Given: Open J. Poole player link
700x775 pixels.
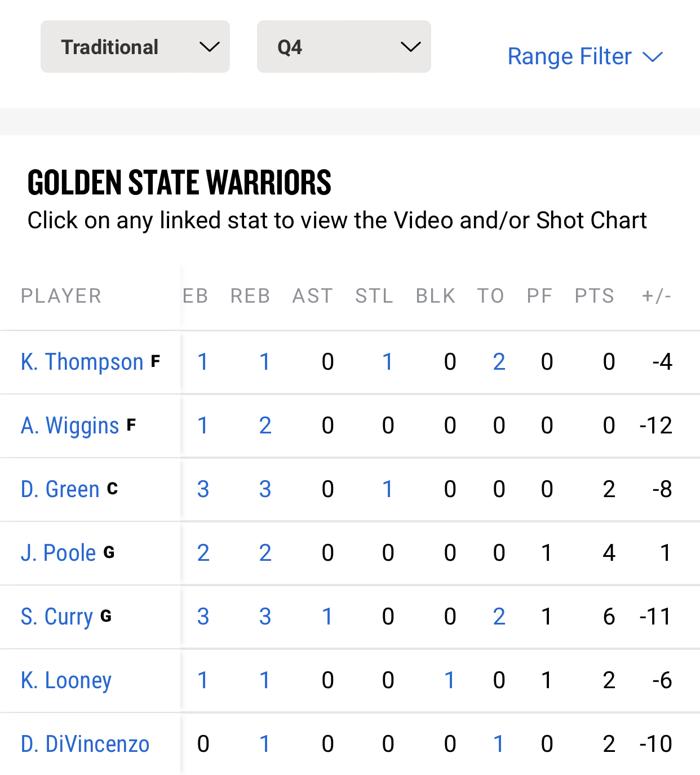Looking at the screenshot, I should tap(59, 553).
